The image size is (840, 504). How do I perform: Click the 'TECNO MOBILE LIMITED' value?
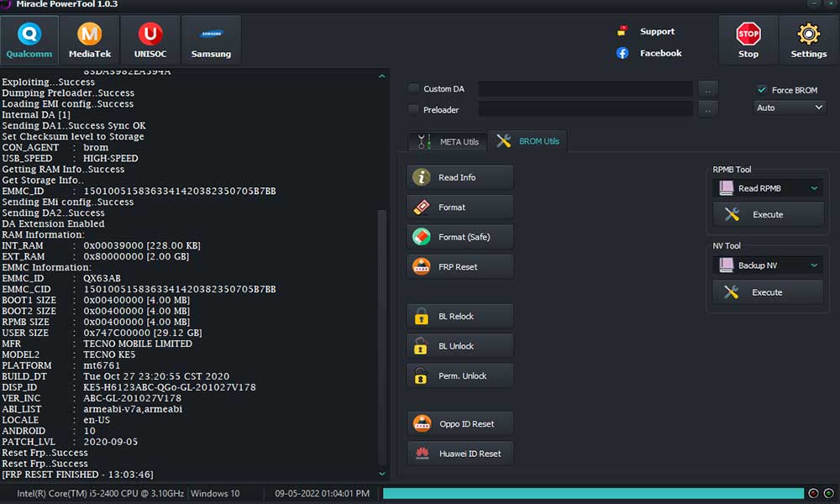pos(138,344)
